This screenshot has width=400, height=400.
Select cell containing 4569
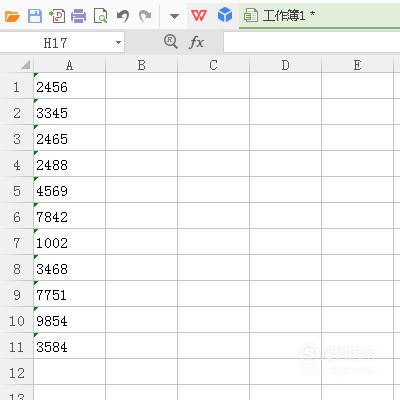pos(69,191)
